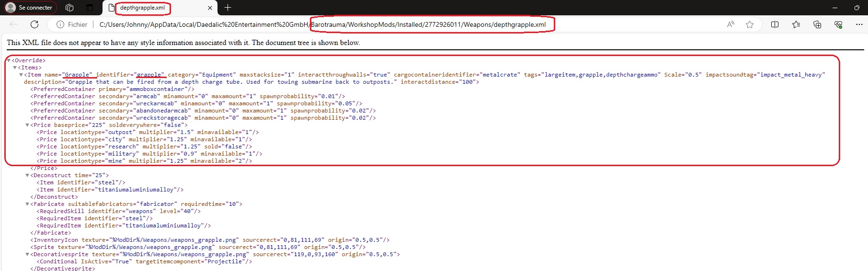The width and height of the screenshot is (868, 271).
Task: Open the Se connecter profile button
Action: (x=30, y=8)
